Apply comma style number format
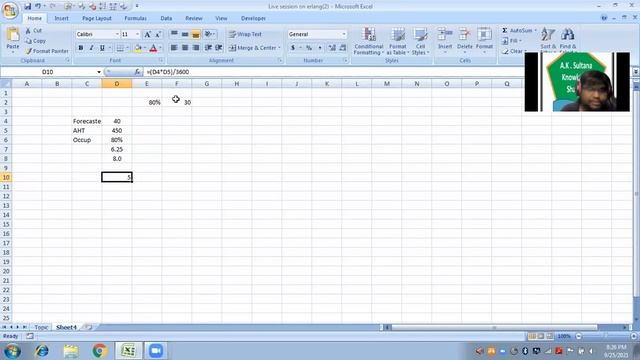Viewport: 640px width, 360px height. point(320,48)
